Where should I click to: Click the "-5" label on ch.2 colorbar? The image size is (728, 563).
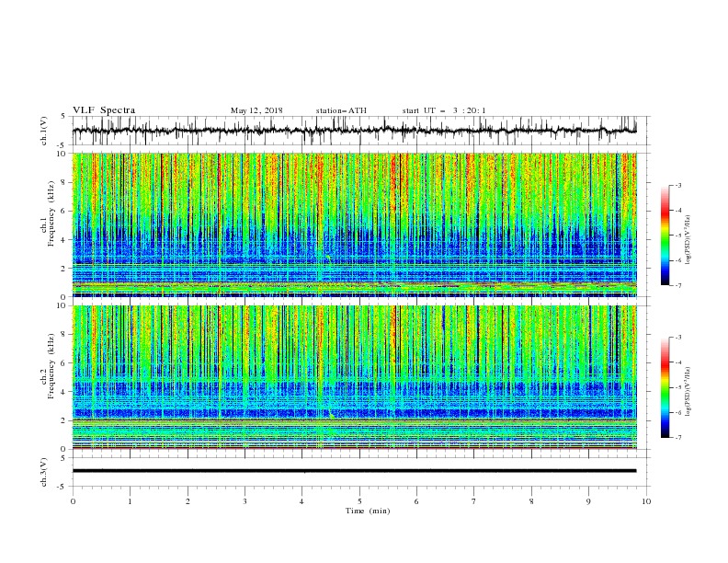[x=678, y=387]
